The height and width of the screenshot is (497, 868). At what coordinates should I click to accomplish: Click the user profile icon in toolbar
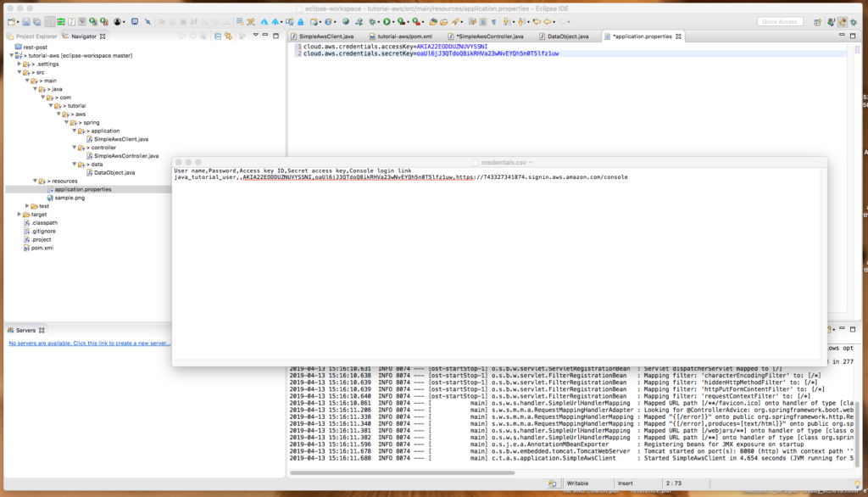pos(117,21)
